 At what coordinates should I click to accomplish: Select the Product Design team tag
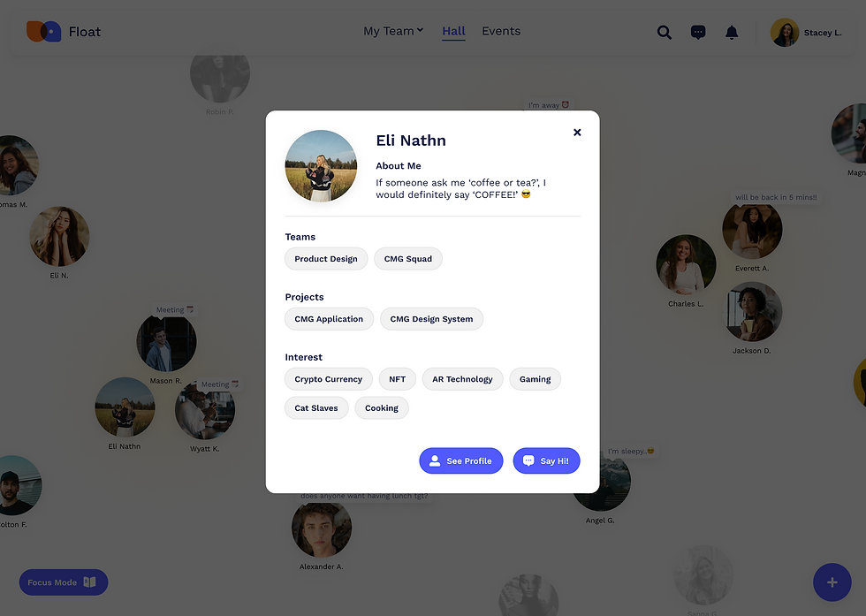point(326,259)
